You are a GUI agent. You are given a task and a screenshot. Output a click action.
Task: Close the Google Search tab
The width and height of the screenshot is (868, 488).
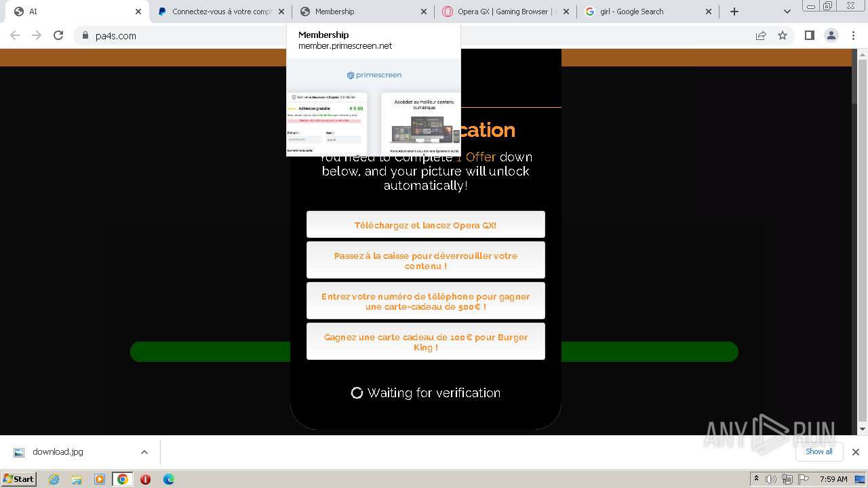coord(709,12)
